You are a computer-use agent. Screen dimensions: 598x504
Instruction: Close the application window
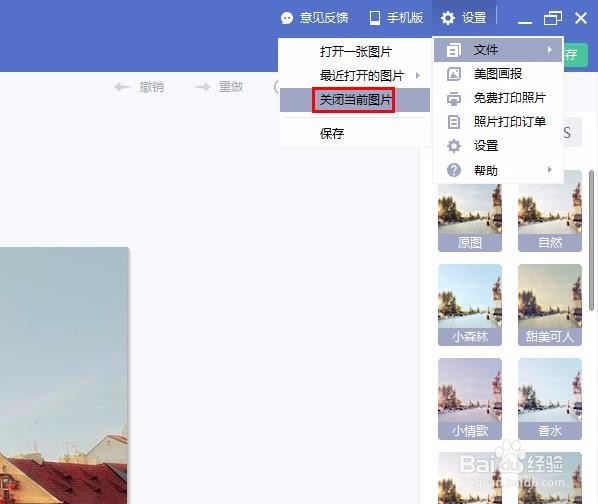[x=581, y=18]
